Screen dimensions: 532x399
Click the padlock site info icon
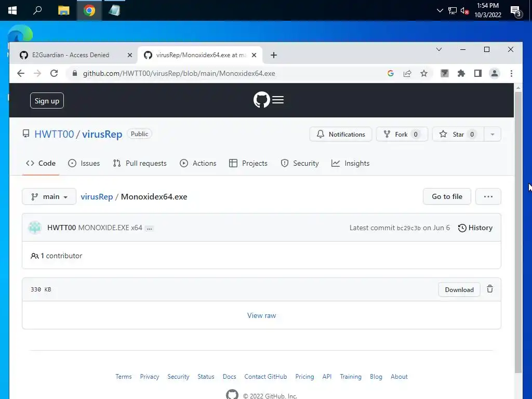(x=75, y=73)
